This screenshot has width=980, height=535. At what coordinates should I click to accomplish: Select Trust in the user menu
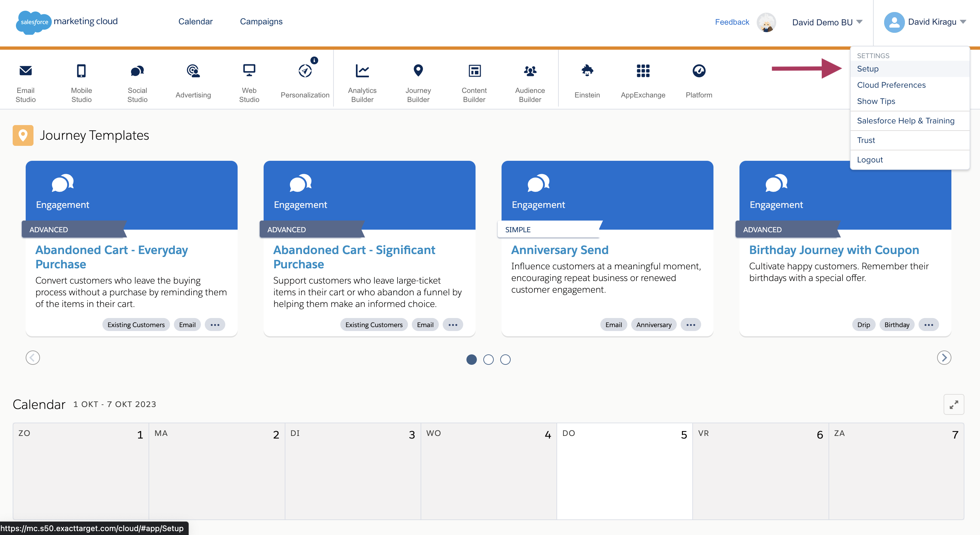(x=909, y=140)
